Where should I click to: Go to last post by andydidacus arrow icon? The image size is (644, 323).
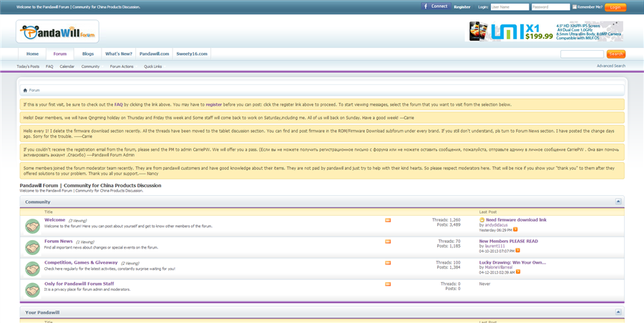tap(515, 230)
